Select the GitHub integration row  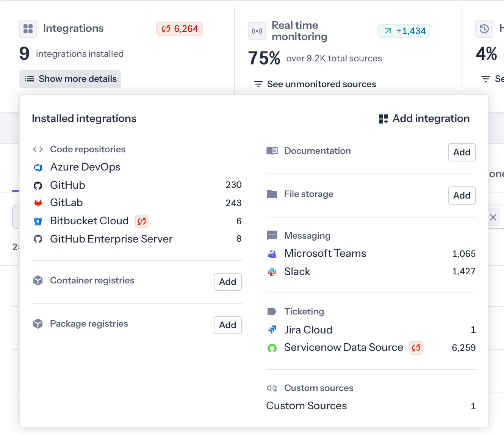[x=137, y=185]
